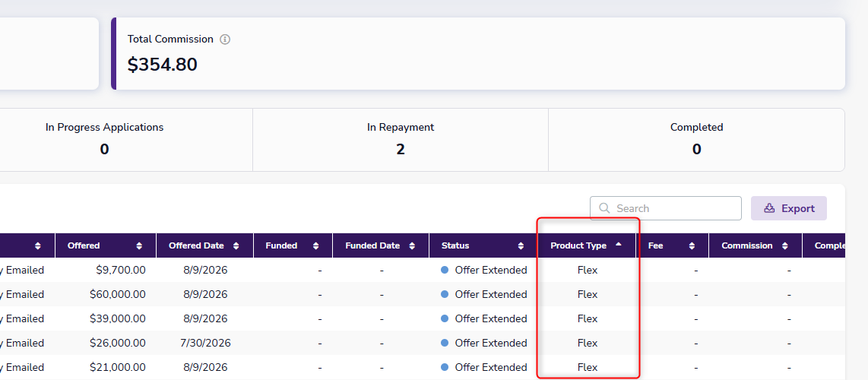Select the Completed tab

[x=696, y=140]
